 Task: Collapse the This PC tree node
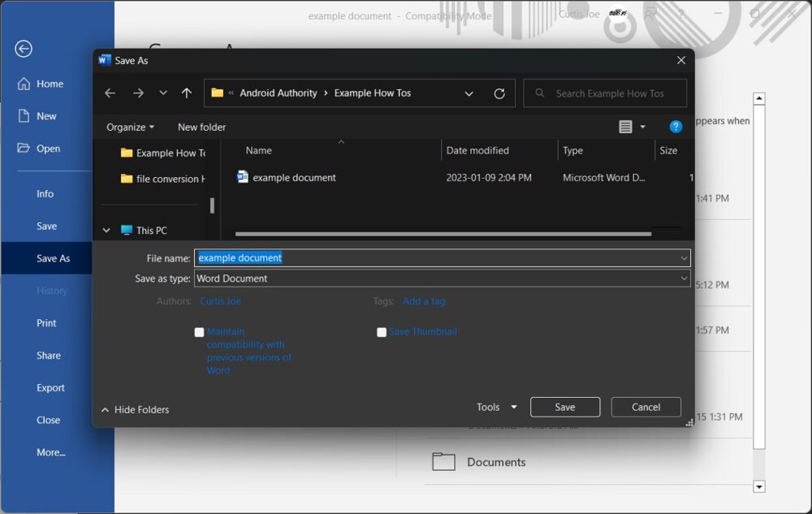tap(106, 231)
